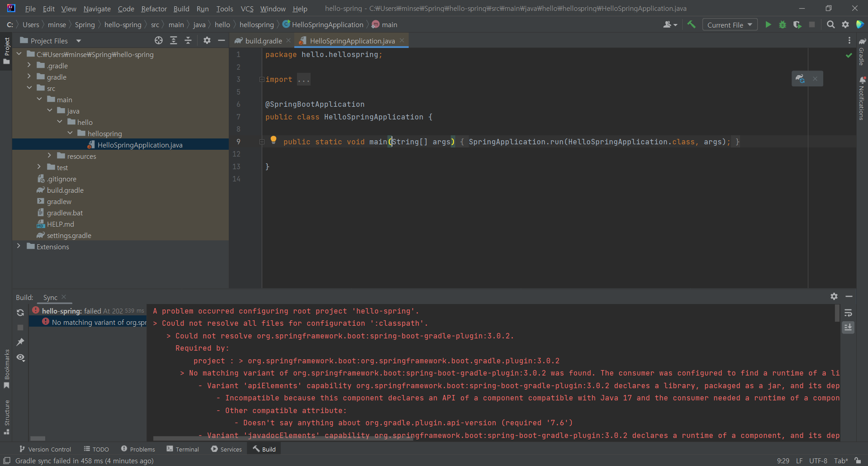Select opened file via crosshair icon

click(x=159, y=41)
